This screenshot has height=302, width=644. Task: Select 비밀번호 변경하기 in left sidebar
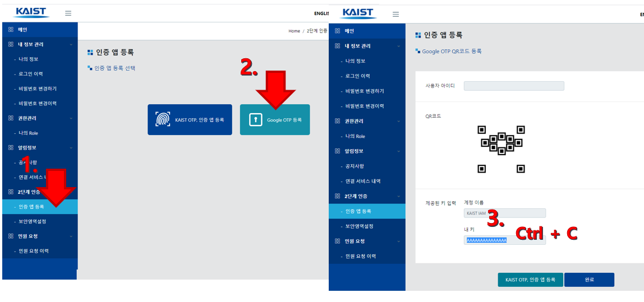pyautogui.click(x=38, y=89)
